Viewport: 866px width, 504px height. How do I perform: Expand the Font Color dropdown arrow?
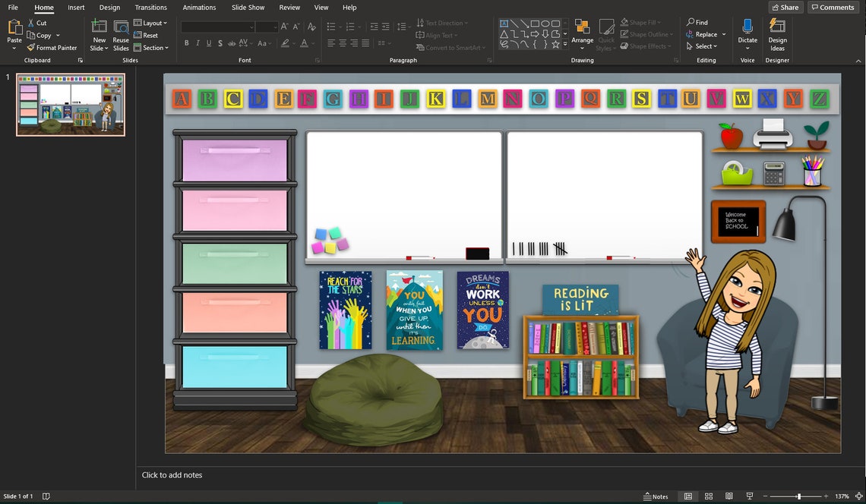tap(311, 43)
